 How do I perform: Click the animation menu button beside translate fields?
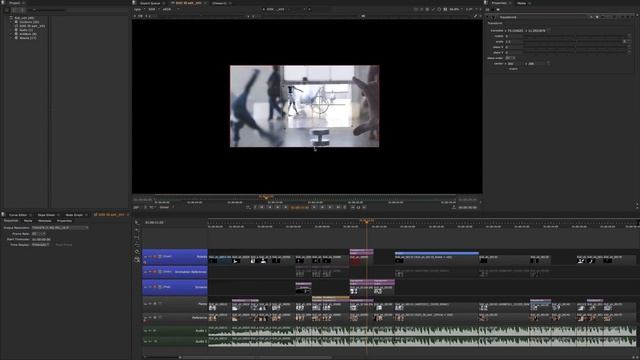[x=548, y=31]
